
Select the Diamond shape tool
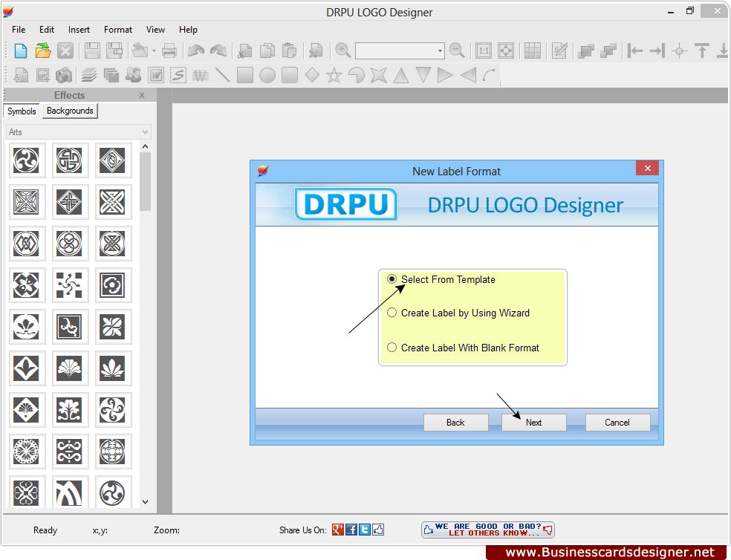pos(312,75)
